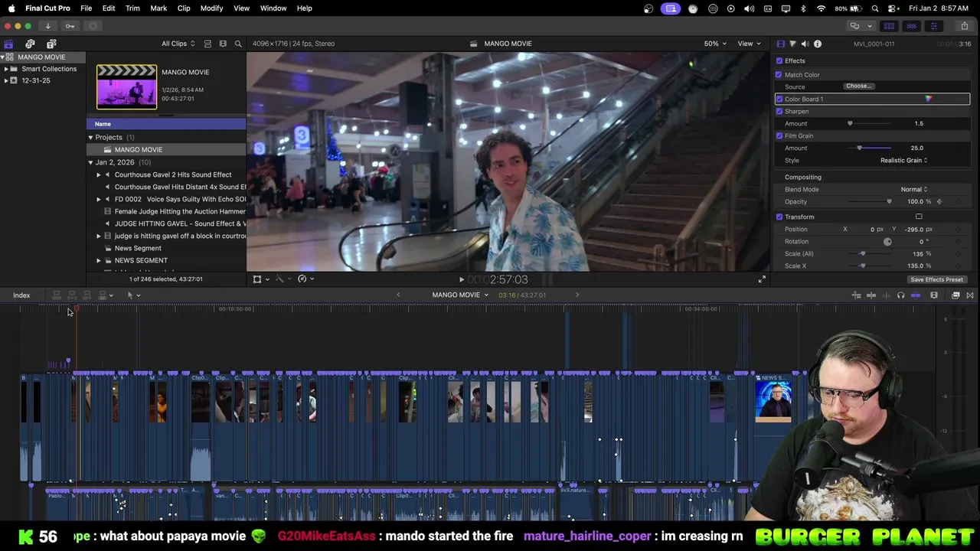Uncheck the Transform checkbox

point(779,217)
